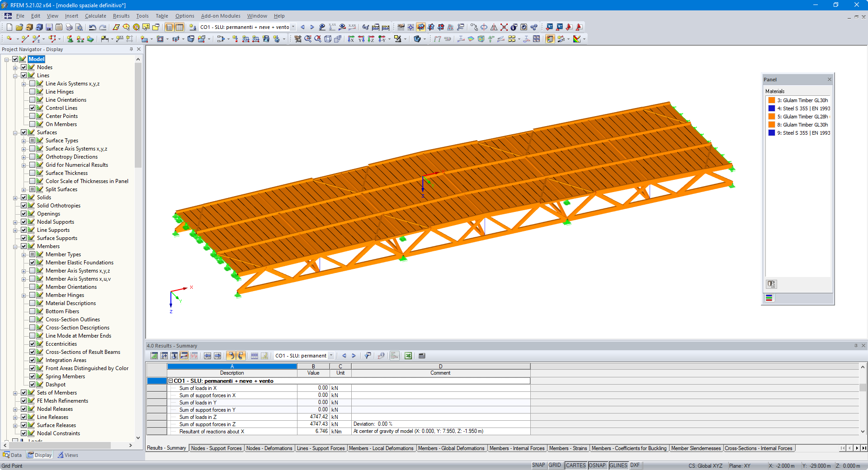This screenshot has height=470, width=868.
Task: Redo the last undone action
Action: 103,27
